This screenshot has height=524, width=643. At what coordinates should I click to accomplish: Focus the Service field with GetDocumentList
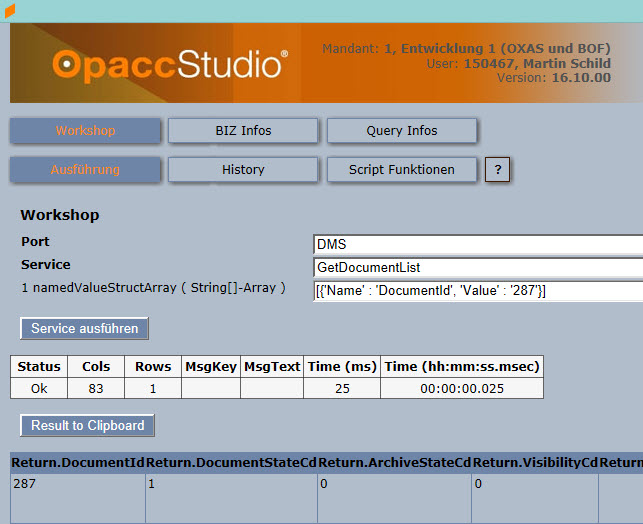click(x=478, y=267)
